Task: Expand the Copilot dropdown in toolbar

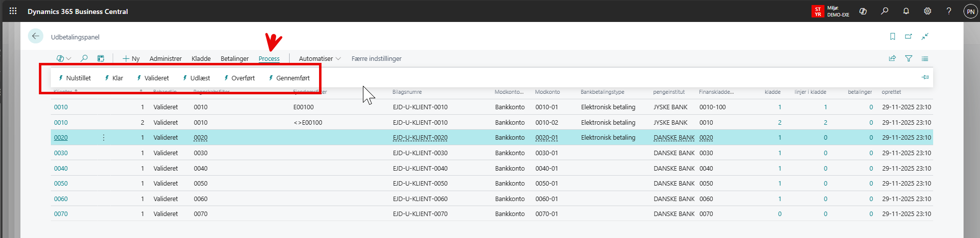Action: click(x=64, y=58)
